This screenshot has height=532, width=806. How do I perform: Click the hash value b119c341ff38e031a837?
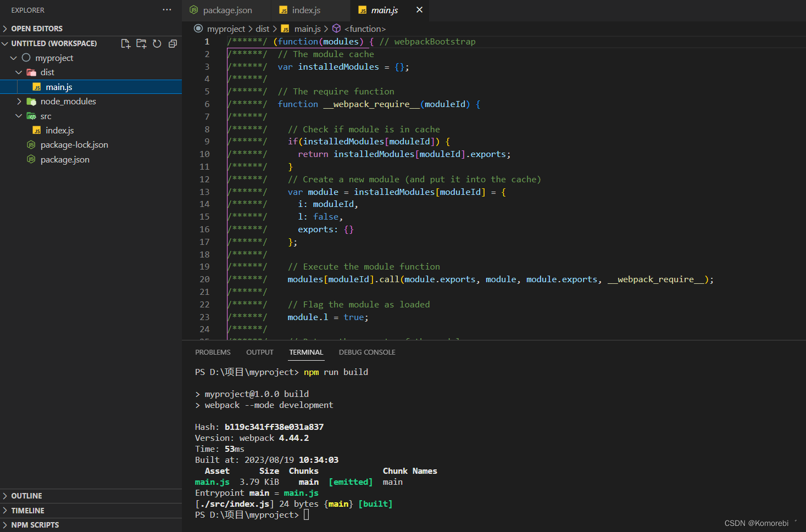pyautogui.click(x=274, y=427)
